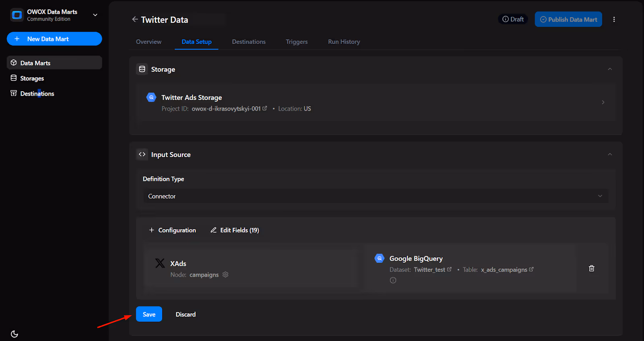Collapse the Input Source section

(610, 154)
